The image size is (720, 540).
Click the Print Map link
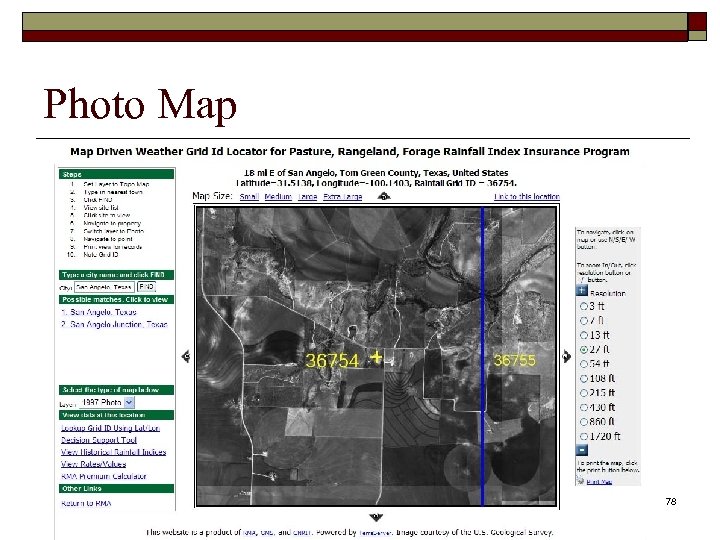pos(599,482)
